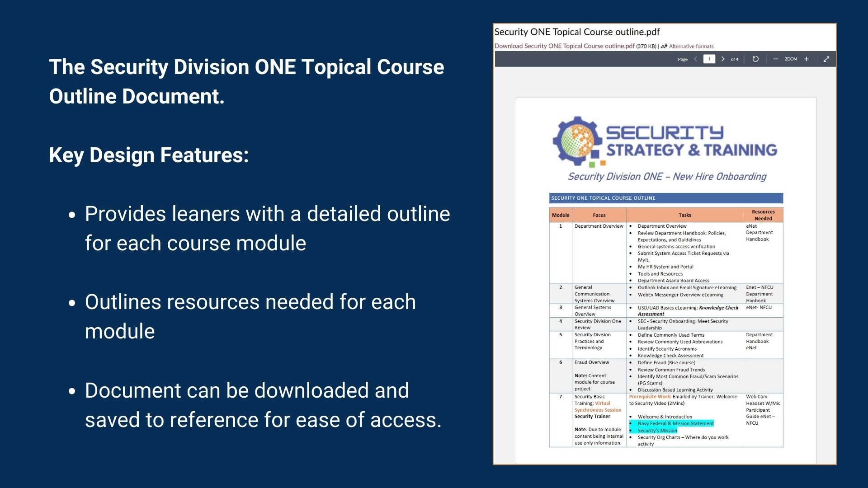Screen dimensions: 868x488
Task: Click the Focus column header
Action: coord(599,215)
